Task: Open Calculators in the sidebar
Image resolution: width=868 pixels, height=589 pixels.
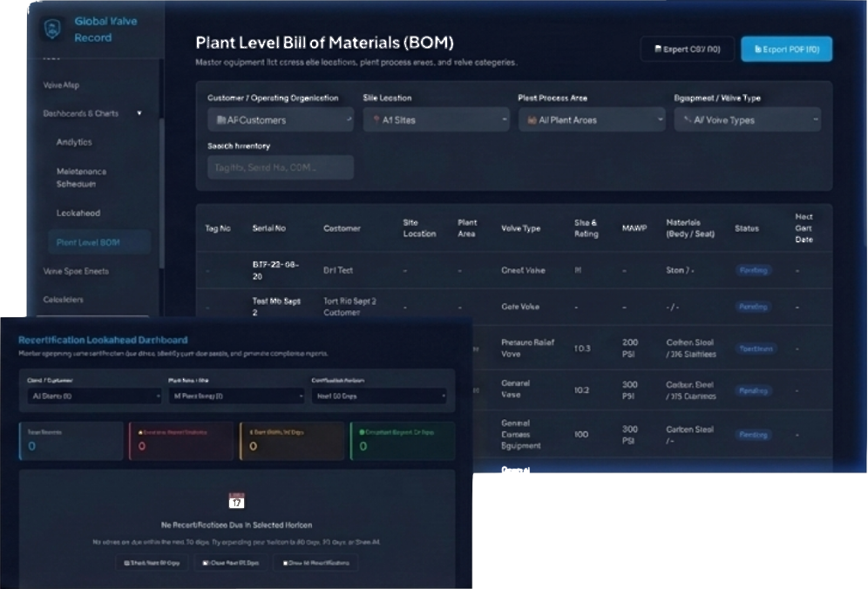Action: (x=63, y=300)
